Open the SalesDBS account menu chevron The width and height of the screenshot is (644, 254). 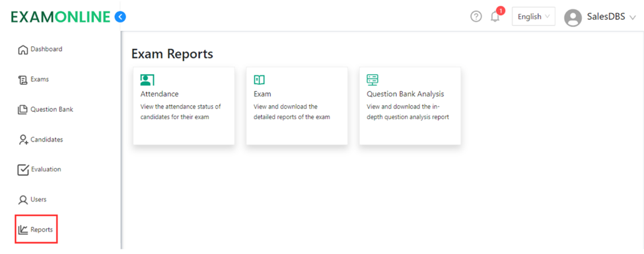click(x=633, y=17)
